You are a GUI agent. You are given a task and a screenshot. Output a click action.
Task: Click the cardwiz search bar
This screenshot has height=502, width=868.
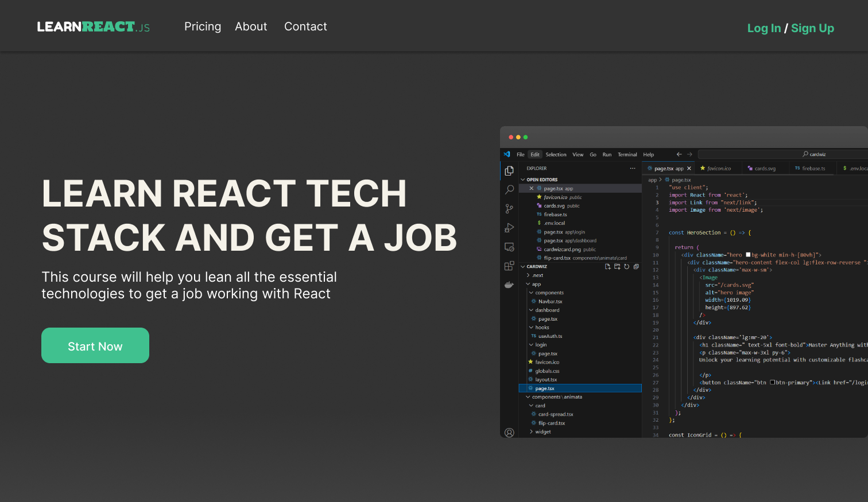814,154
